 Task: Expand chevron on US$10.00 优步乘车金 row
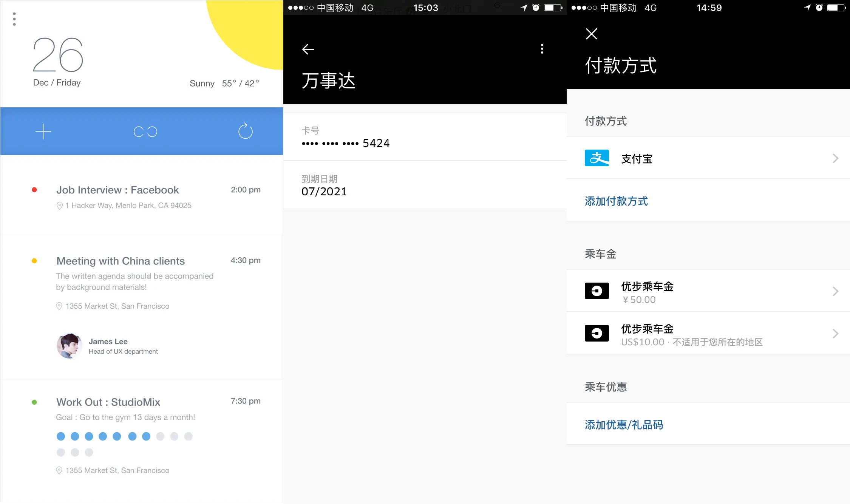[x=835, y=334]
